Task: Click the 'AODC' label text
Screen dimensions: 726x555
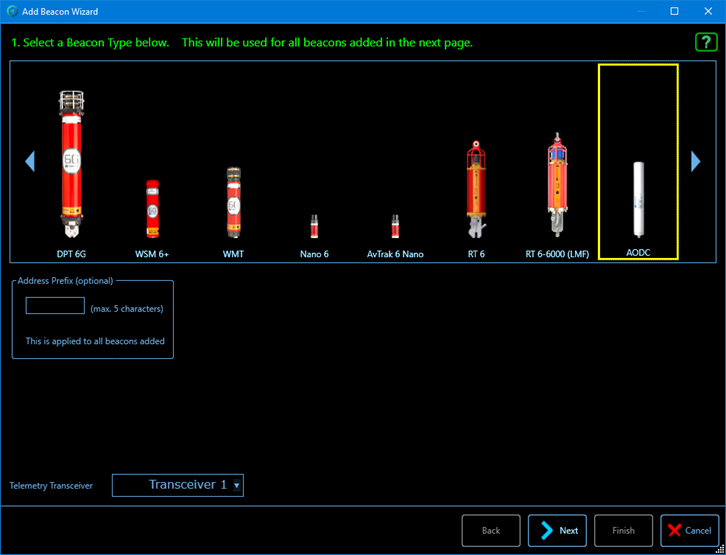Action: coord(638,253)
